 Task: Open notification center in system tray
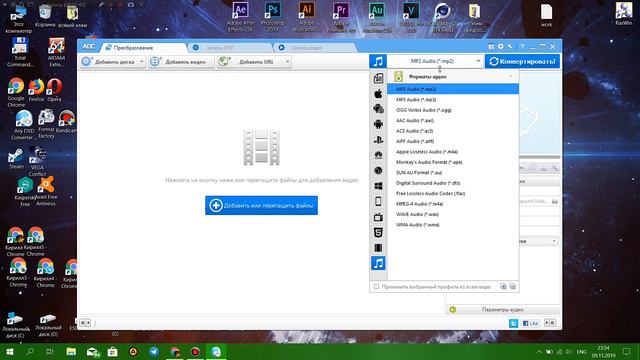click(x=627, y=351)
